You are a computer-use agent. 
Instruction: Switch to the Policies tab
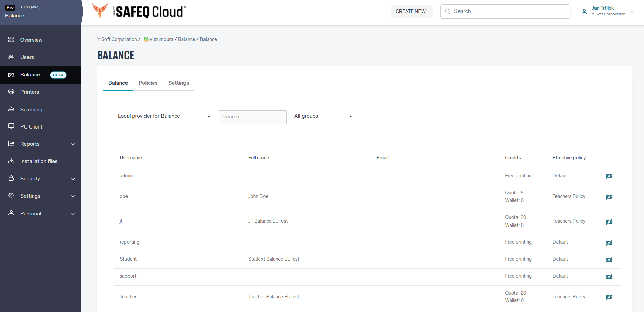(x=148, y=83)
